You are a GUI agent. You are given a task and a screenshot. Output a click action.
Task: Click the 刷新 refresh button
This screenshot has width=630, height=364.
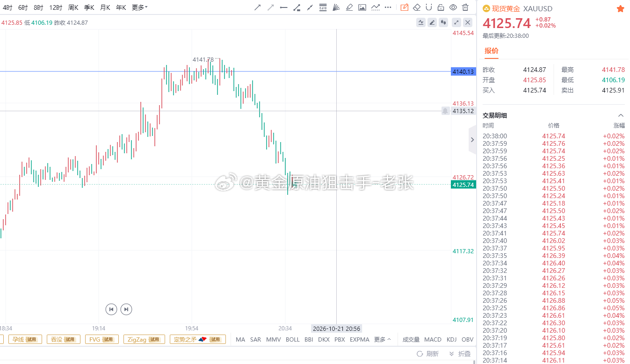(x=427, y=354)
